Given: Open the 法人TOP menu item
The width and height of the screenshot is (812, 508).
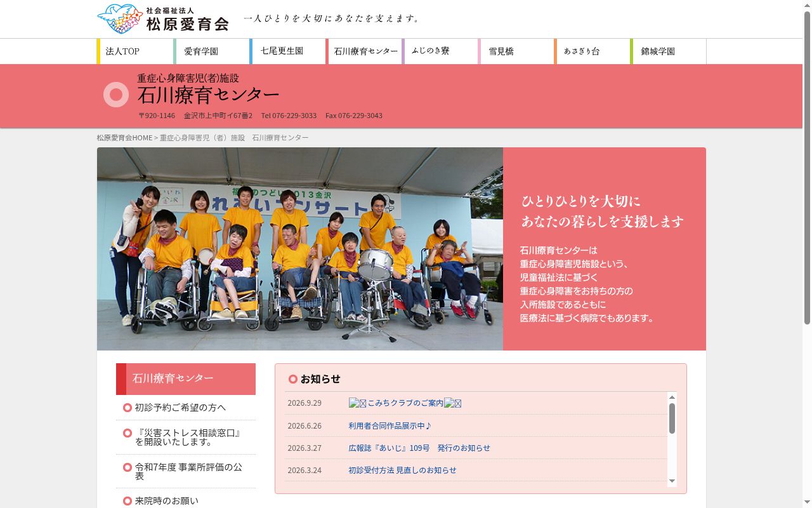Looking at the screenshot, I should (x=135, y=51).
